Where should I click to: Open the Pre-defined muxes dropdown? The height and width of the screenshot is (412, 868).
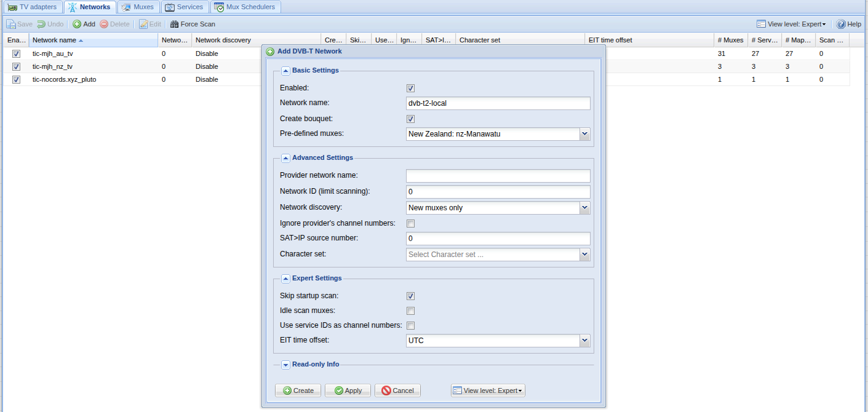[x=584, y=133]
